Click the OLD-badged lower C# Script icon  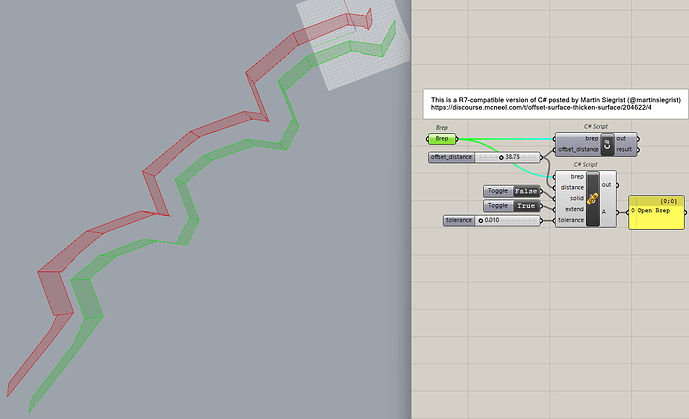coord(593,199)
